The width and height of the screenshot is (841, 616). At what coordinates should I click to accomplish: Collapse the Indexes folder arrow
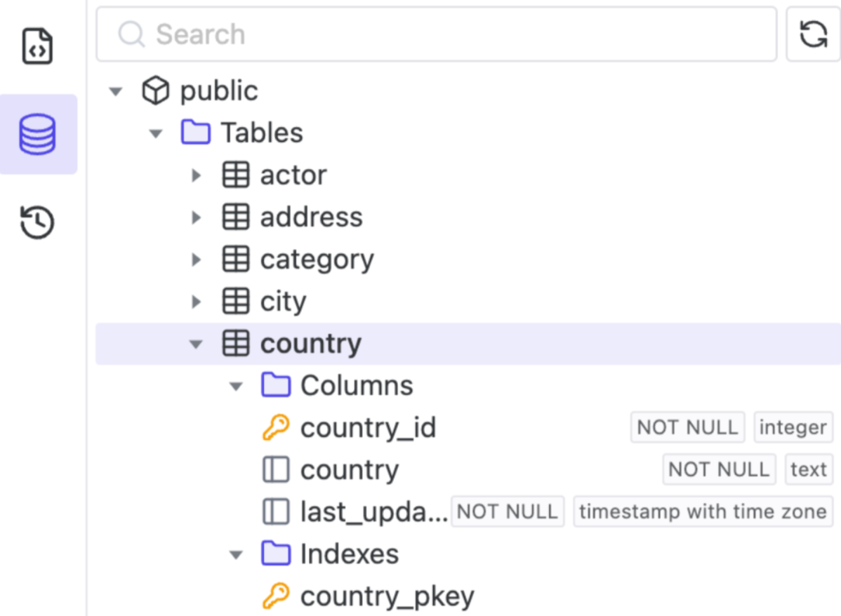click(x=236, y=554)
